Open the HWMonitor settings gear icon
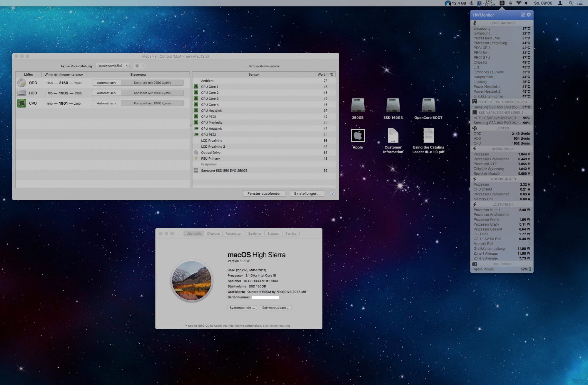 [x=529, y=15]
